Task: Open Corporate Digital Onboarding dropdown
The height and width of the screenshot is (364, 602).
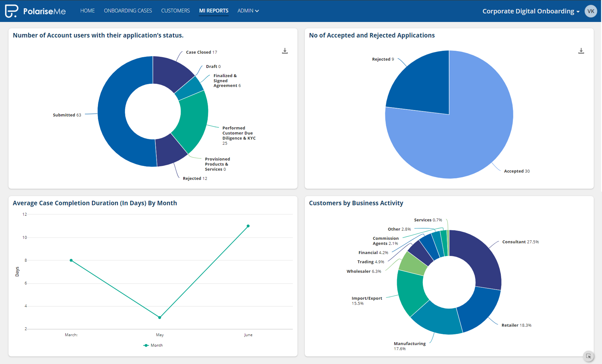Action: 531,11
